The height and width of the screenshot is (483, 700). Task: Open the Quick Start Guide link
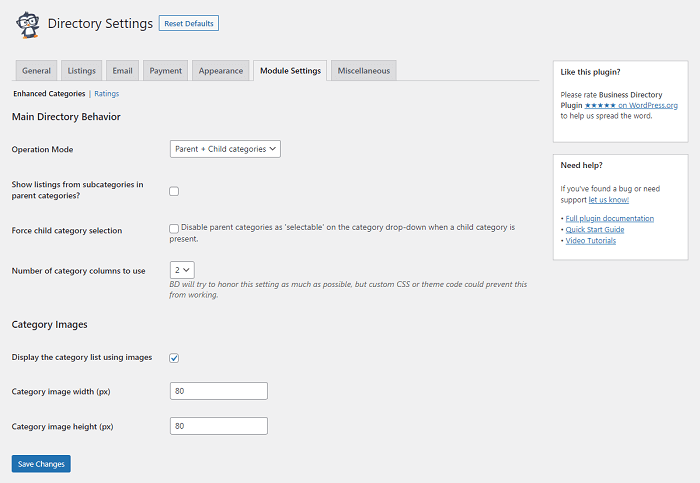pos(595,229)
